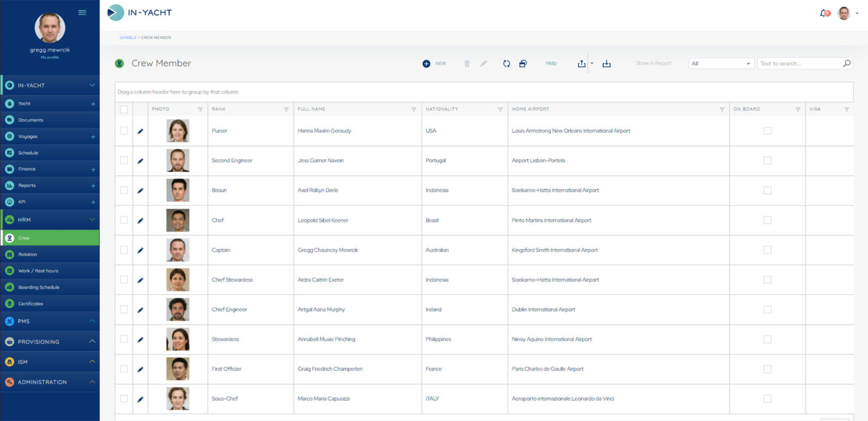The image size is (868, 421).
Task: Open the All filter dropdown
Action: (721, 63)
